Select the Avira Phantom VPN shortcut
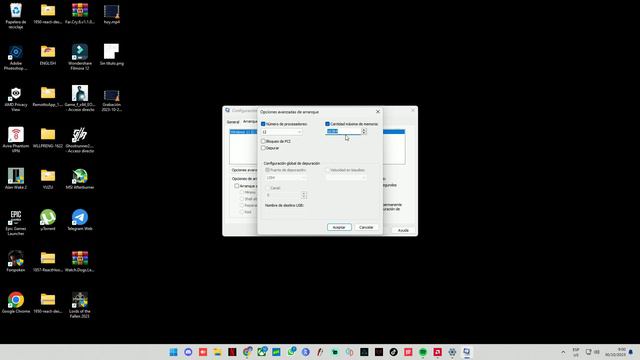640x360 pixels. pyautogui.click(x=16, y=140)
